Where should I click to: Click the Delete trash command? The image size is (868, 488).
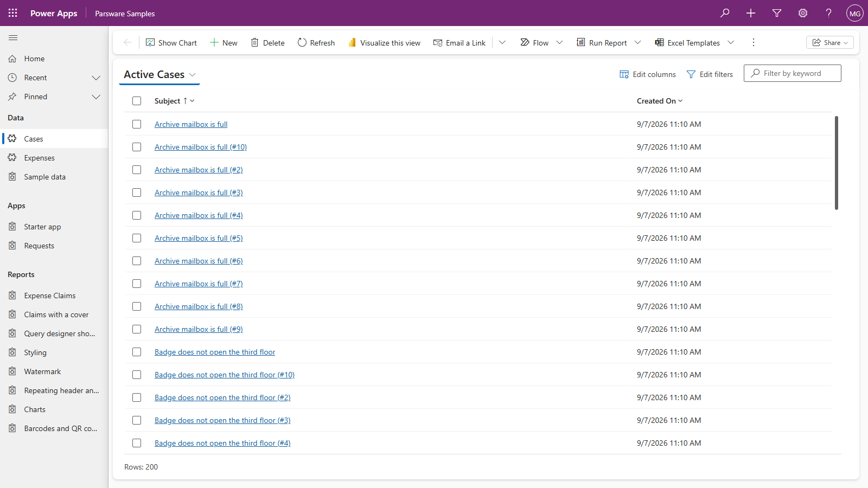coord(267,42)
